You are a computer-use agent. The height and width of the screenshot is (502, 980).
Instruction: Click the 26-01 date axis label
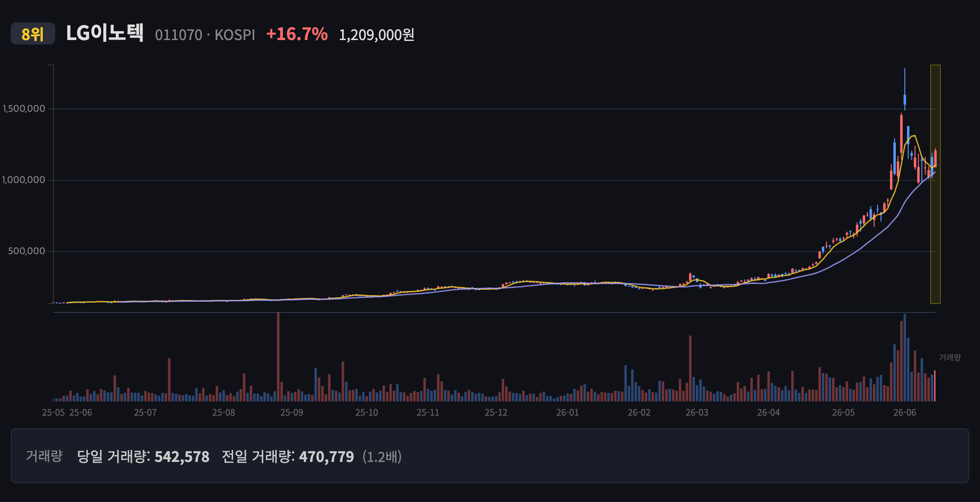tap(568, 413)
